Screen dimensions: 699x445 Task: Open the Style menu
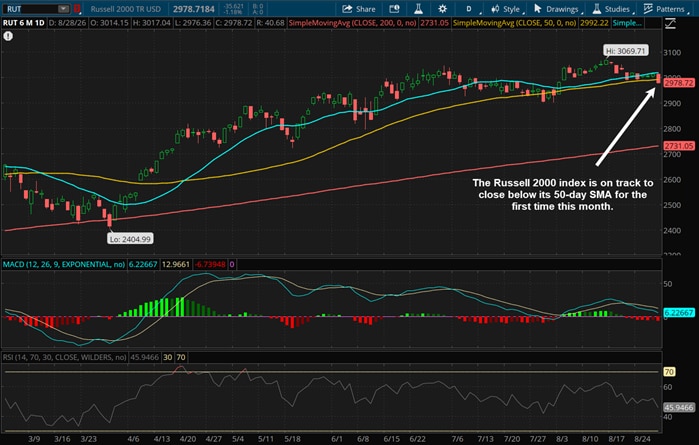tap(506, 9)
